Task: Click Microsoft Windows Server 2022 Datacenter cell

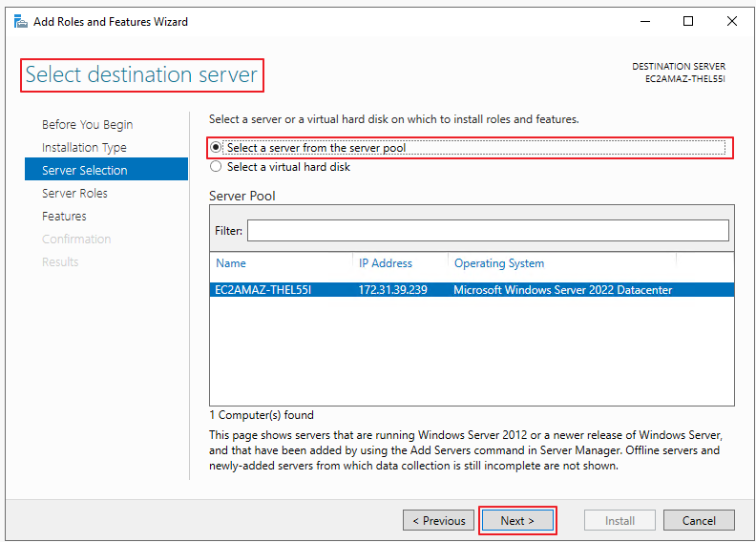Action: [x=562, y=289]
